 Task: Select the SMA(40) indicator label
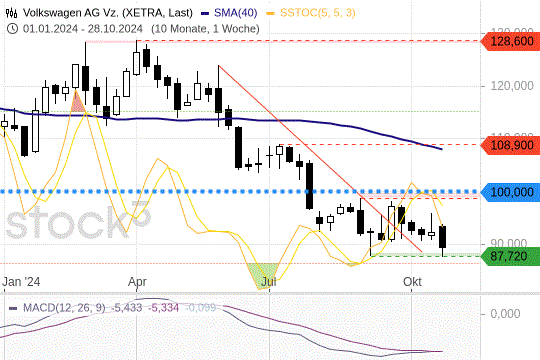point(236,13)
